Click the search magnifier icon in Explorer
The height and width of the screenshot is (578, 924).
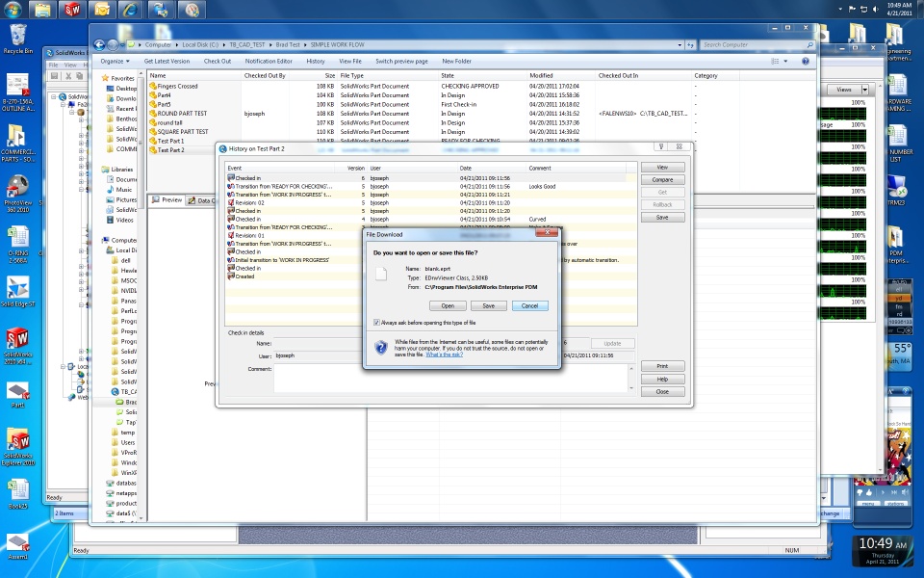click(x=810, y=45)
